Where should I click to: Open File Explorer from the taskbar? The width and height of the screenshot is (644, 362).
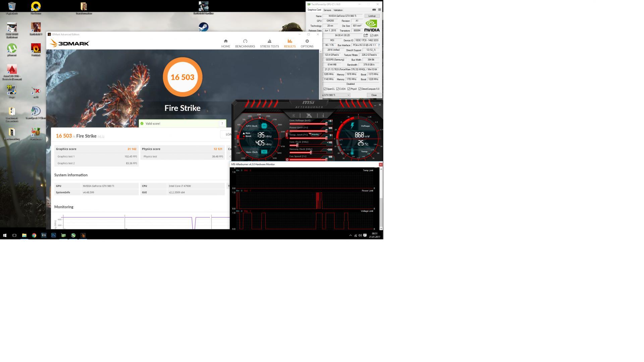(x=24, y=235)
